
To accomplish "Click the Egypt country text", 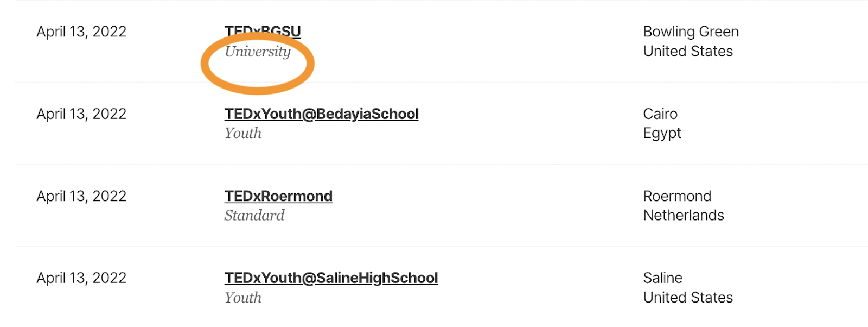I will [662, 134].
